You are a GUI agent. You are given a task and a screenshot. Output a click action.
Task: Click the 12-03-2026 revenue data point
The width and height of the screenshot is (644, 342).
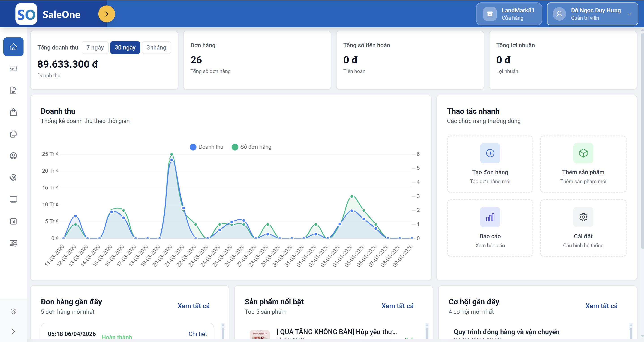[x=75, y=216]
